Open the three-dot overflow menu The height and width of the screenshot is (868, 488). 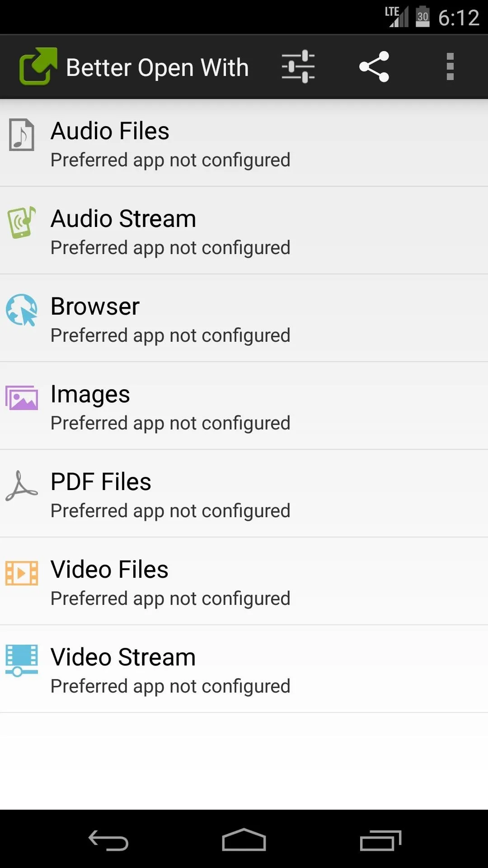click(450, 67)
